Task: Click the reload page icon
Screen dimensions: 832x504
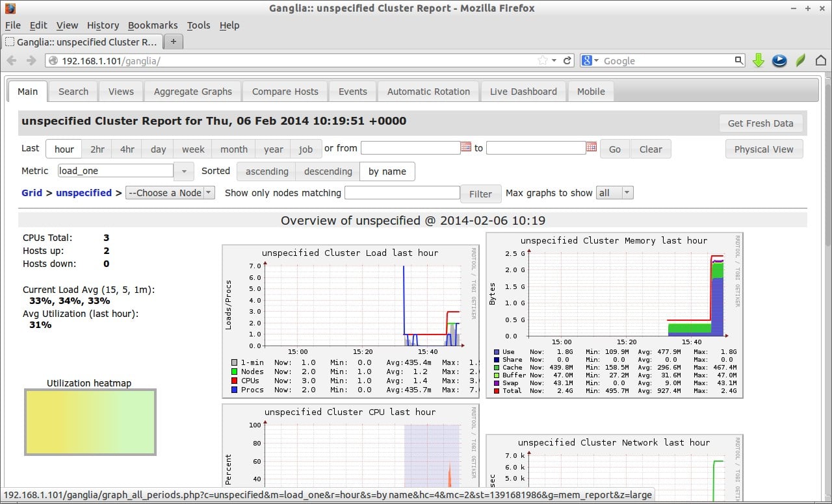Action: [567, 60]
